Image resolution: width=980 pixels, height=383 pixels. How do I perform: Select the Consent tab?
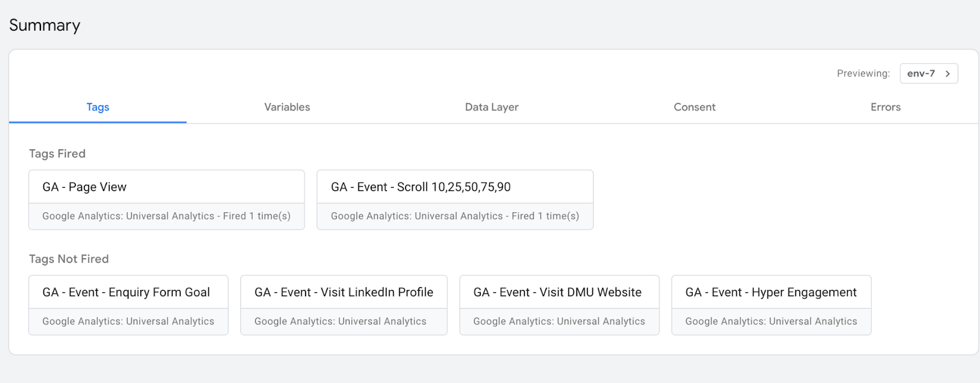pyautogui.click(x=694, y=107)
